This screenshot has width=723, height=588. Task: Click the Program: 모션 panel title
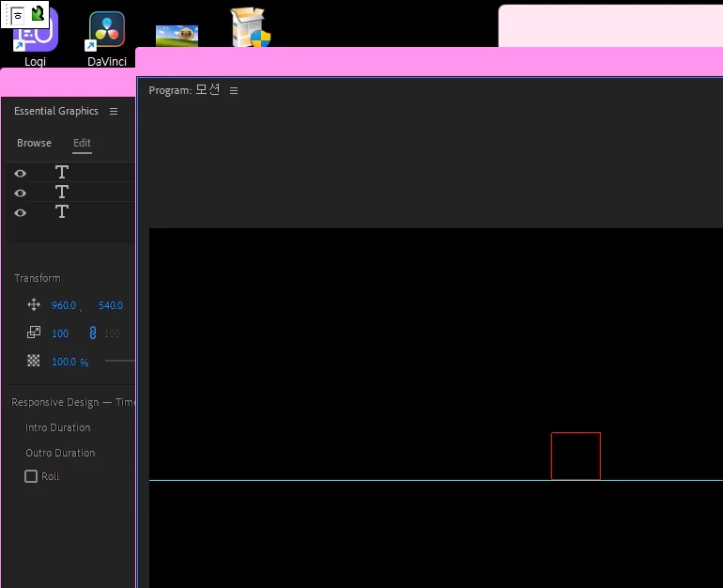coord(184,90)
